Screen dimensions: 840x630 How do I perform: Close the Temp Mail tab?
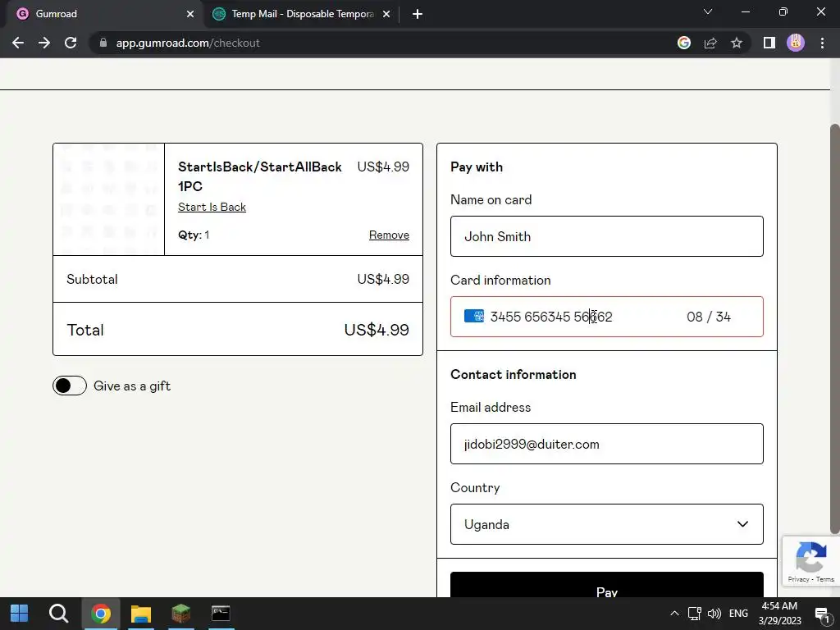click(386, 14)
